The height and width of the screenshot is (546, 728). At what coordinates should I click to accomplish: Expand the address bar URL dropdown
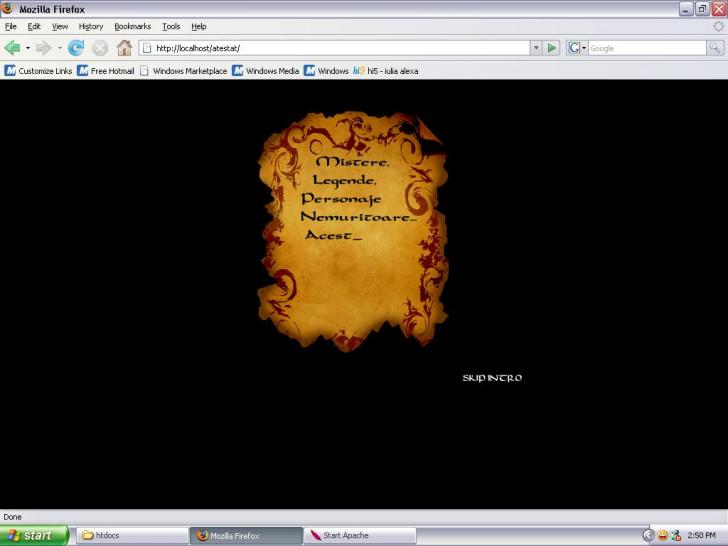click(x=536, y=48)
